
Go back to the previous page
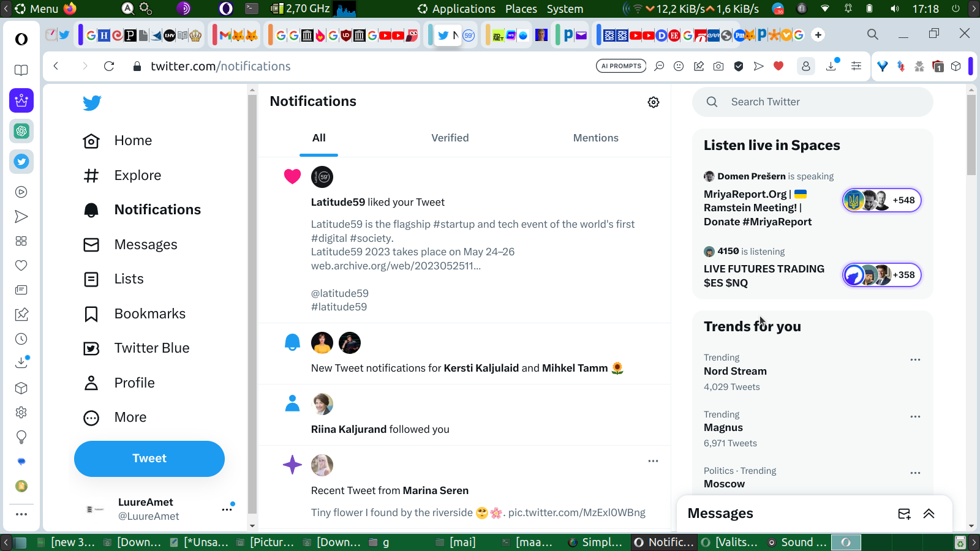[56, 66]
